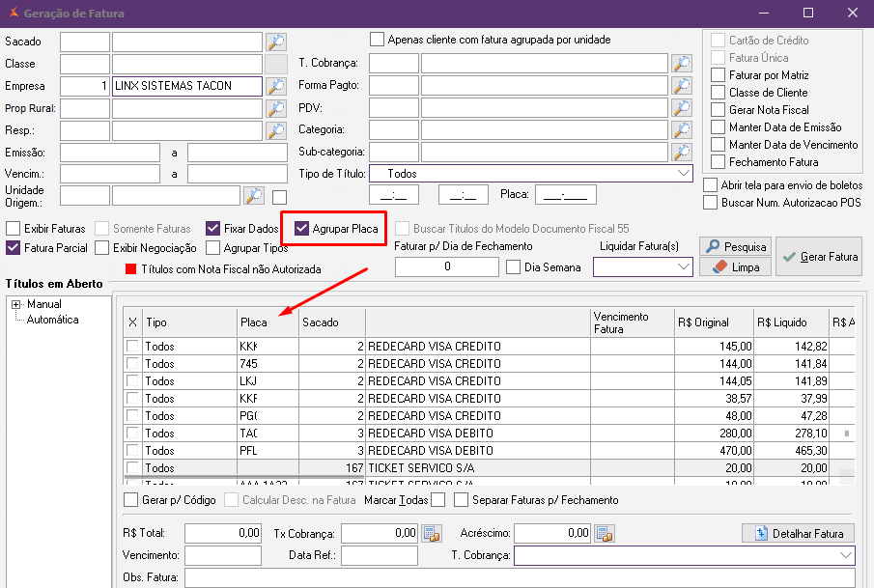Open Forma Pagto lookup magnifier icon
This screenshot has width=874, height=588.
[x=682, y=85]
